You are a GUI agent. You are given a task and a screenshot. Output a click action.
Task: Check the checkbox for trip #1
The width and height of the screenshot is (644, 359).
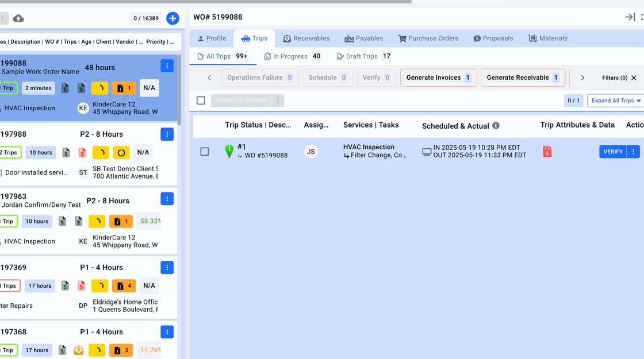[x=205, y=152]
